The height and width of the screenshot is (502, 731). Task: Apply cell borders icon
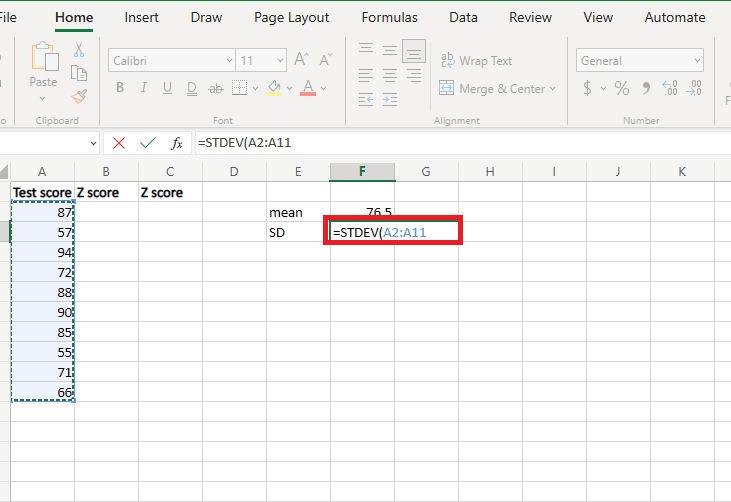click(239, 88)
